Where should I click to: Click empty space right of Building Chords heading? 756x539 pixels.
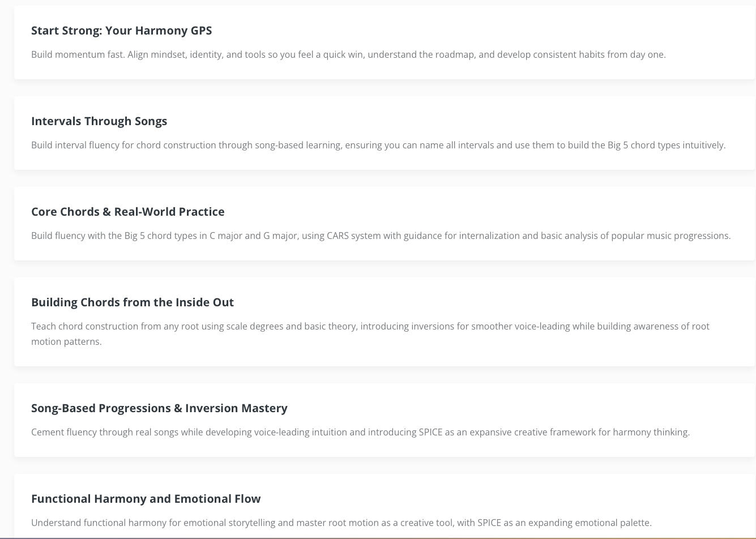pos(481,302)
